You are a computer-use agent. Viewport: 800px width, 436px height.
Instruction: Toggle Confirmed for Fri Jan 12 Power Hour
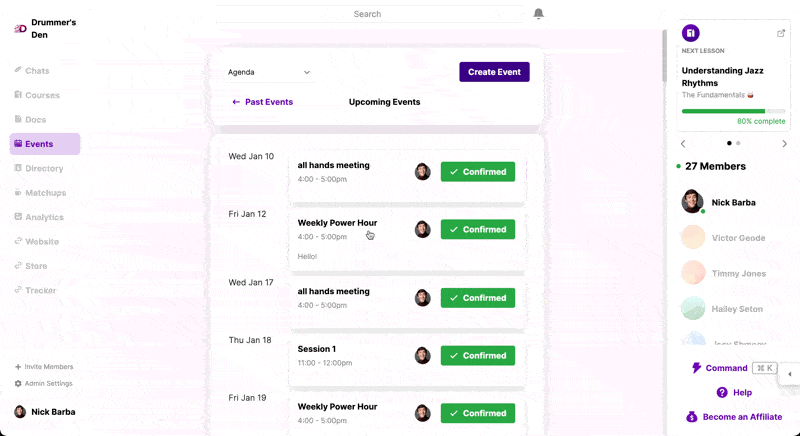coord(478,229)
